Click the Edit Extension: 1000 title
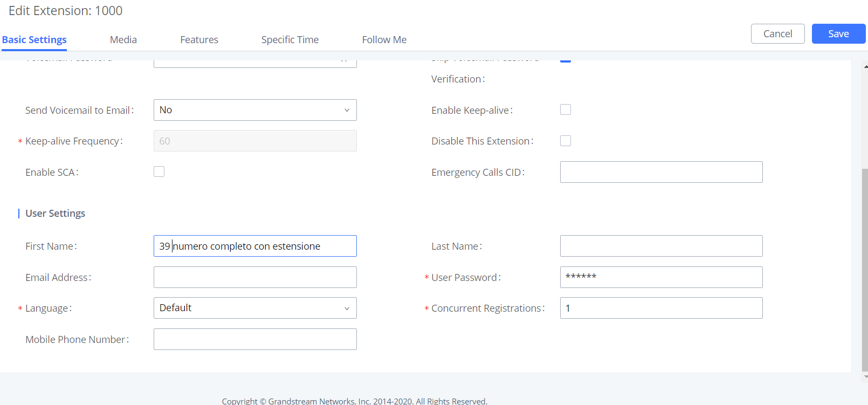The height and width of the screenshot is (405, 868). coord(65,11)
